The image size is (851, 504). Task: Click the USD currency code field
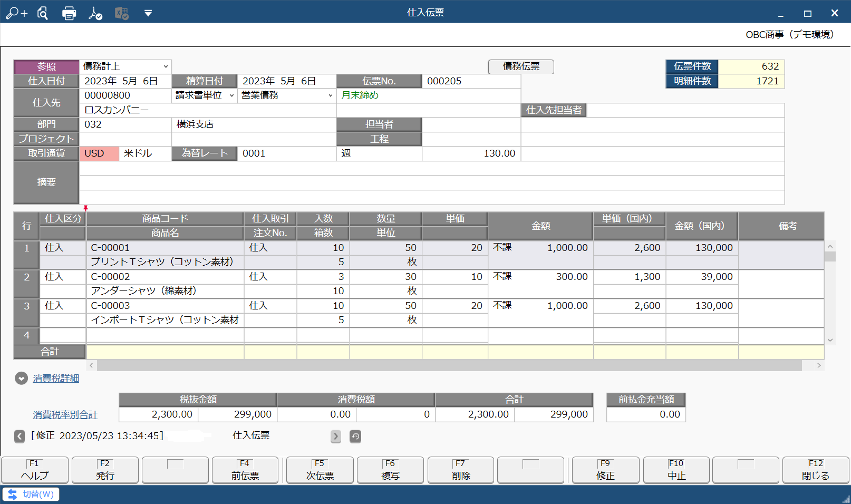(x=99, y=153)
